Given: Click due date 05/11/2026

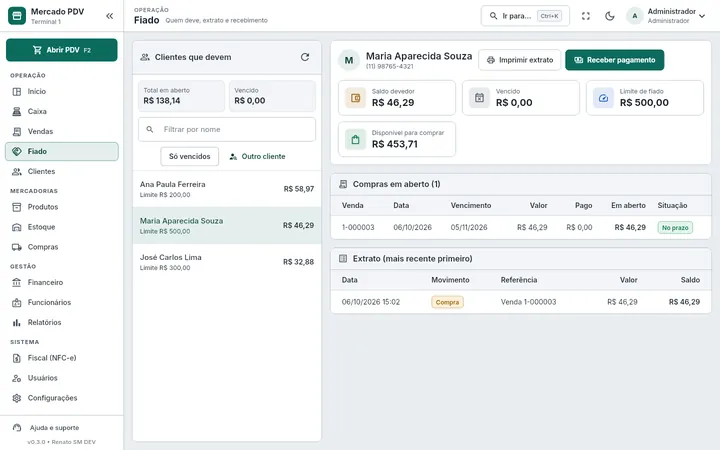Looking at the screenshot, I should [469, 227].
